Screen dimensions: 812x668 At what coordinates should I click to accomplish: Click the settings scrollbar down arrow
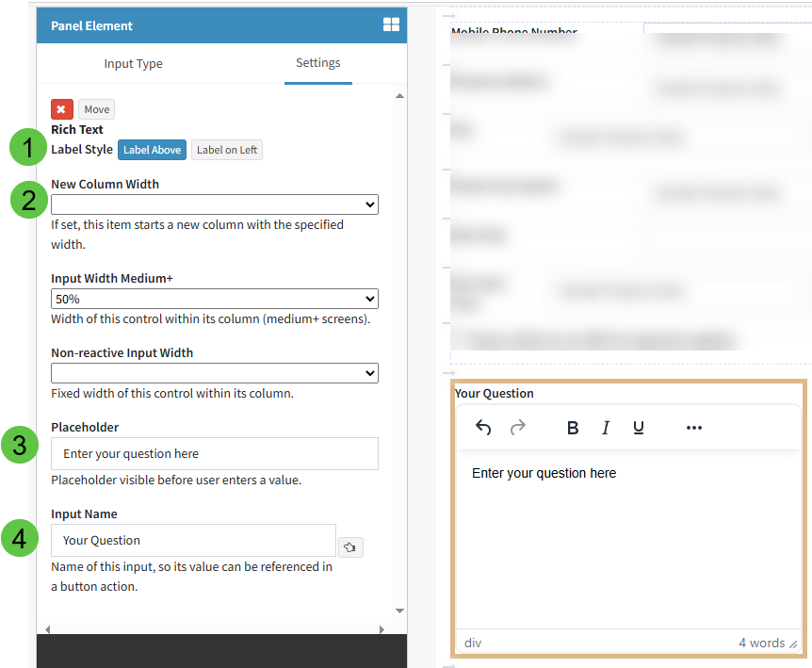[x=399, y=611]
